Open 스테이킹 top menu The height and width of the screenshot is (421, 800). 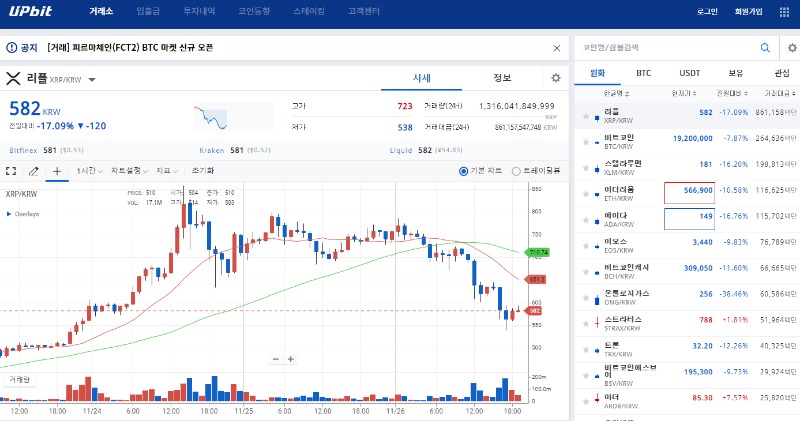(x=309, y=11)
